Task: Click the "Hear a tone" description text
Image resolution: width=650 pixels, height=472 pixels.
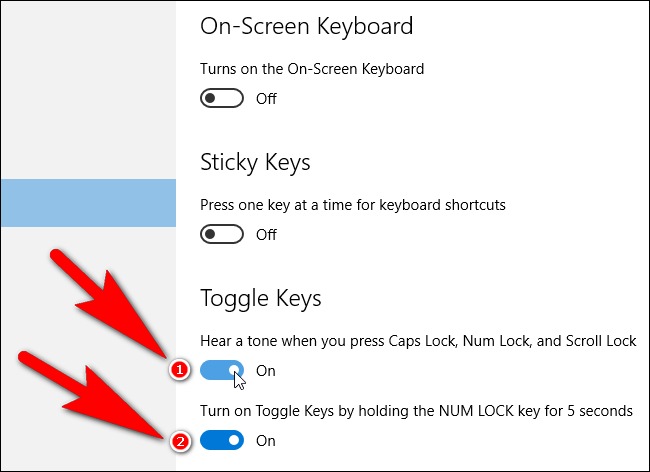Action: (x=418, y=341)
